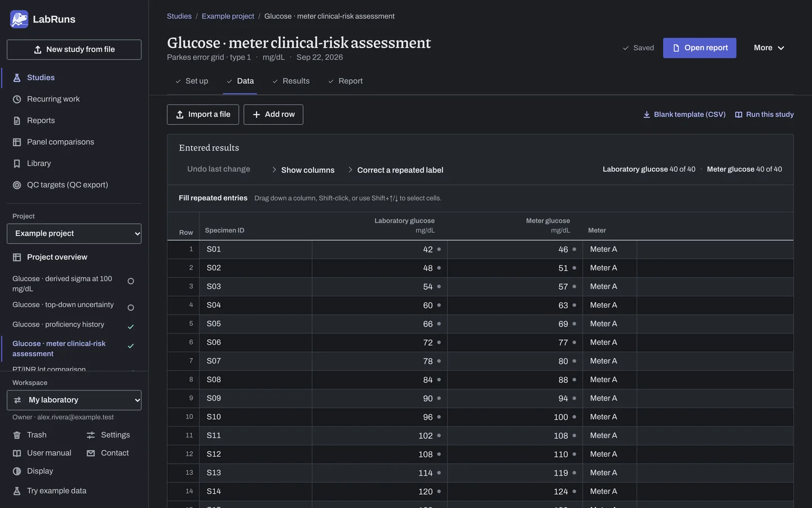Switch to the Report tab
The height and width of the screenshot is (508, 812).
pos(346,81)
